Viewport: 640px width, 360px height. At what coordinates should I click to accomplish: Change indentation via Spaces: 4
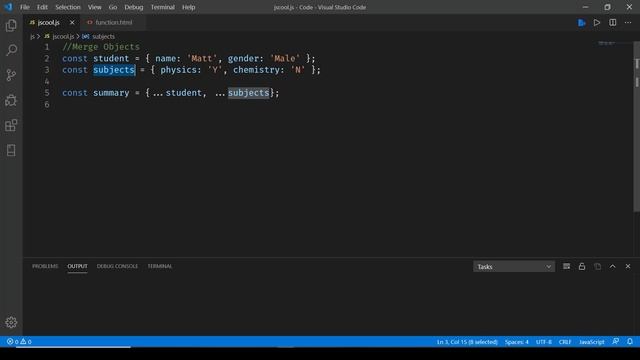click(516, 342)
